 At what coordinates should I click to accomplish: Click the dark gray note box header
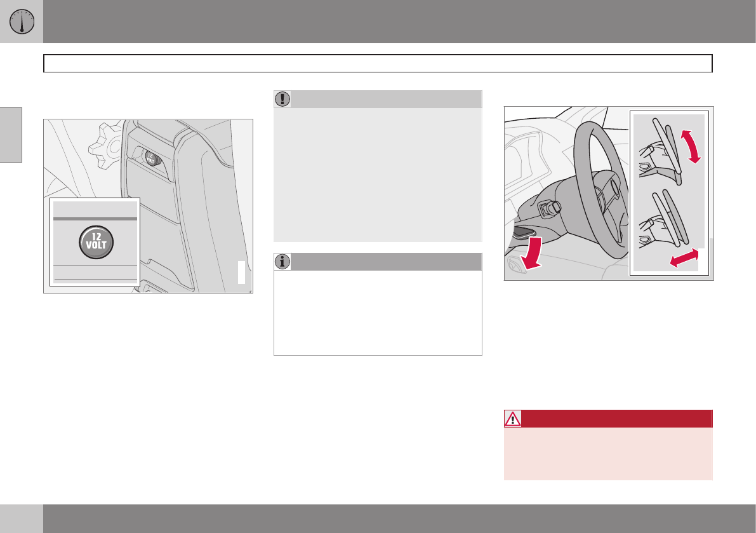[x=378, y=262]
